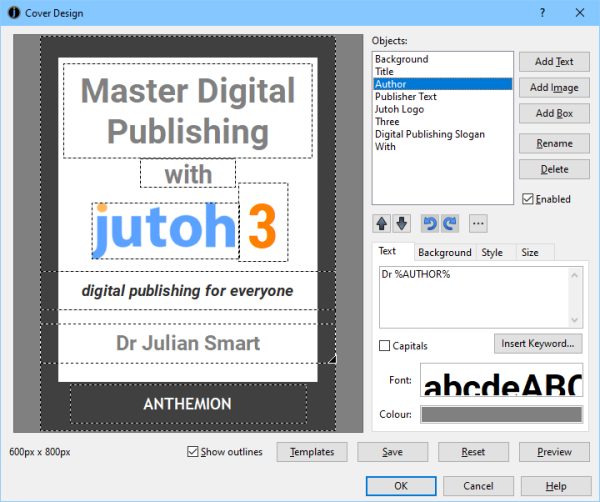Rename the selected object
Screen dimensions: 600x502
tap(554, 143)
